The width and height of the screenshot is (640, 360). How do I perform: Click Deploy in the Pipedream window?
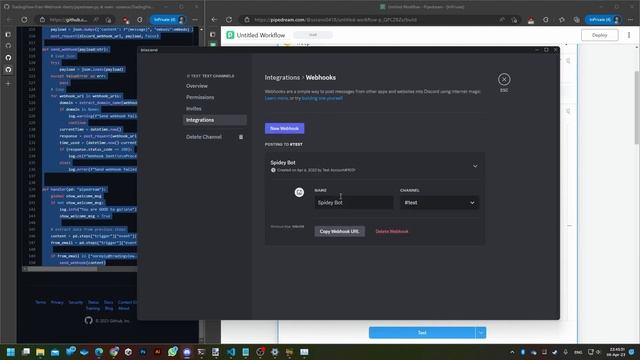(599, 35)
